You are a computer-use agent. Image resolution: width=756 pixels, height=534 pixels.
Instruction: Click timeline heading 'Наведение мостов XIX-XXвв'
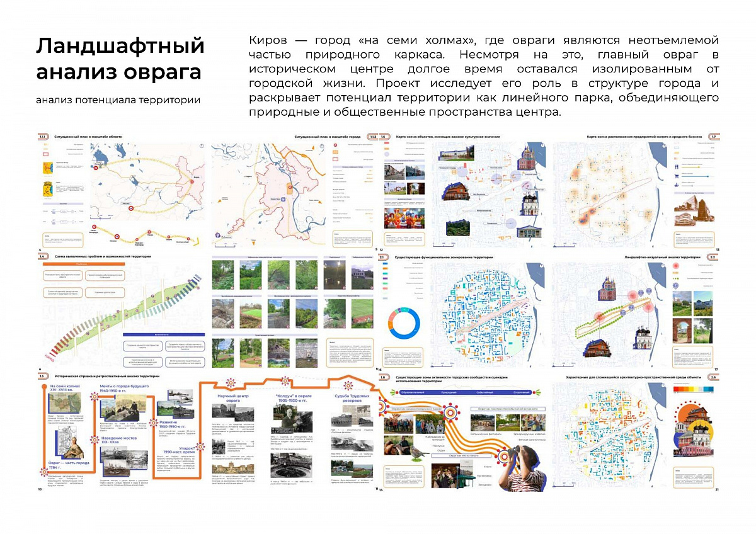(119, 440)
